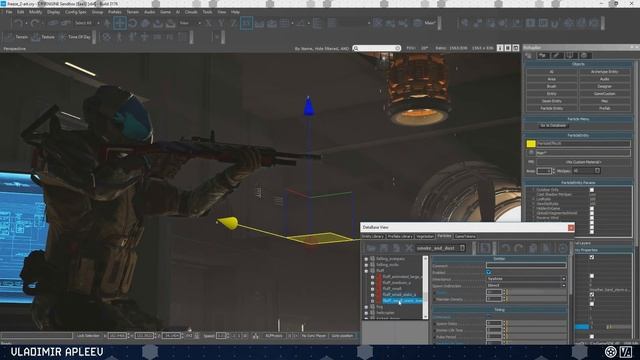Lock movement to the Y axis
The width and height of the screenshot is (640, 360).
[x=221, y=23]
